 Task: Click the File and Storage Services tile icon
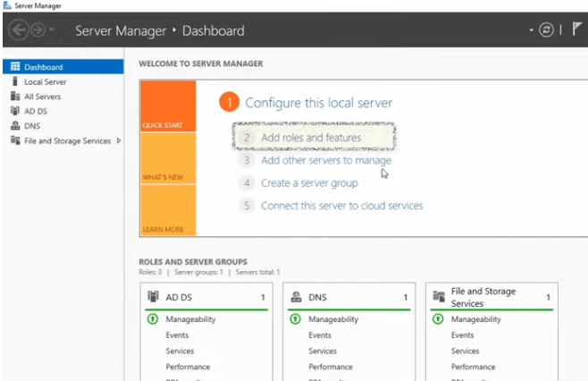pos(439,297)
